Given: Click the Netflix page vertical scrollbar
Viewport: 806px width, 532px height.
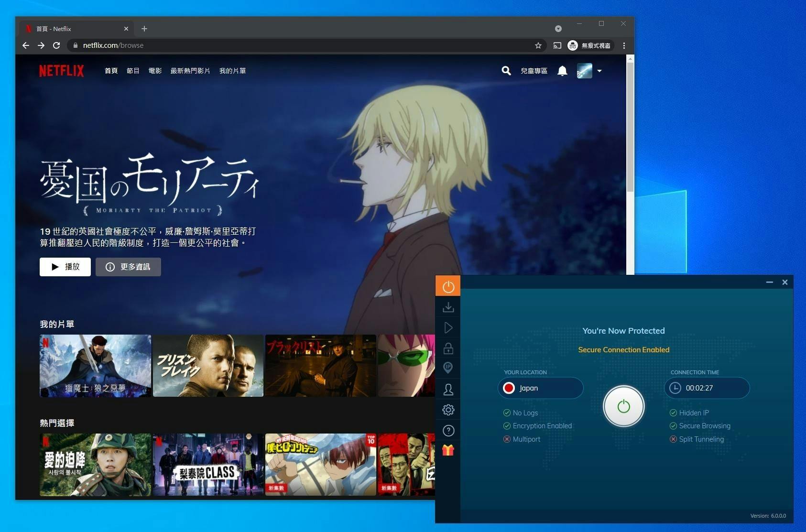Looking at the screenshot, I should (x=630, y=127).
